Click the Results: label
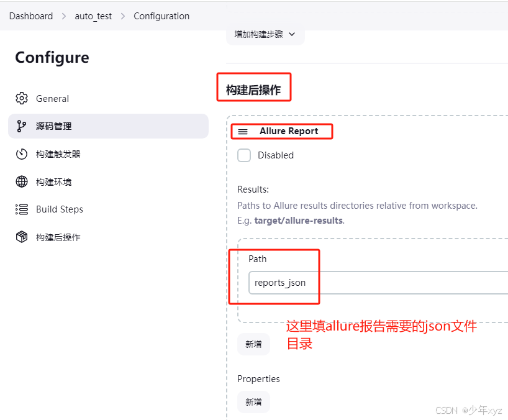 pyautogui.click(x=253, y=189)
